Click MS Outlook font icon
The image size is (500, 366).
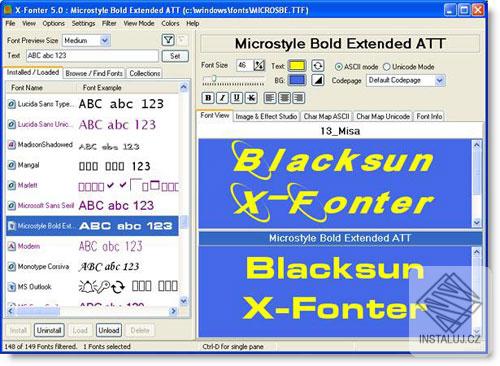[x=12, y=287]
